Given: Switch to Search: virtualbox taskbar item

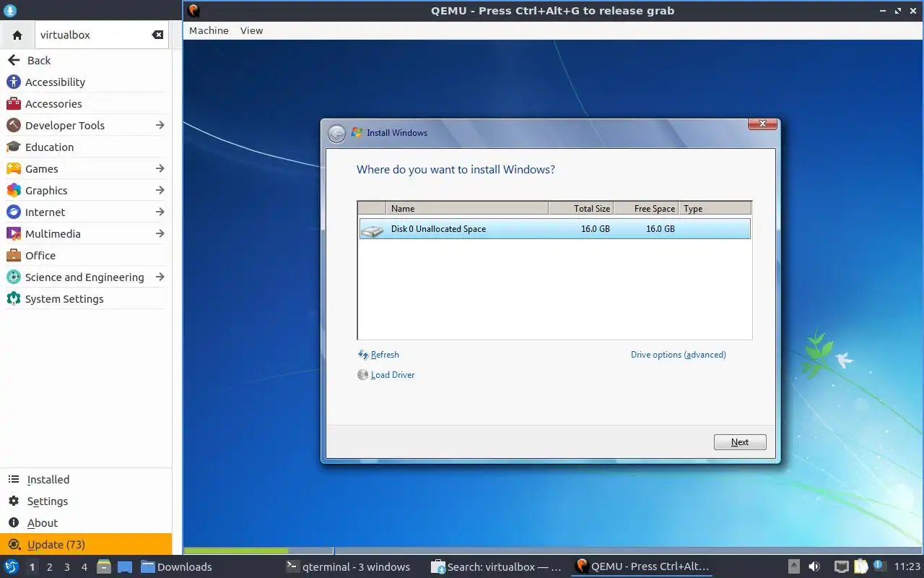Looking at the screenshot, I should click(497, 567).
